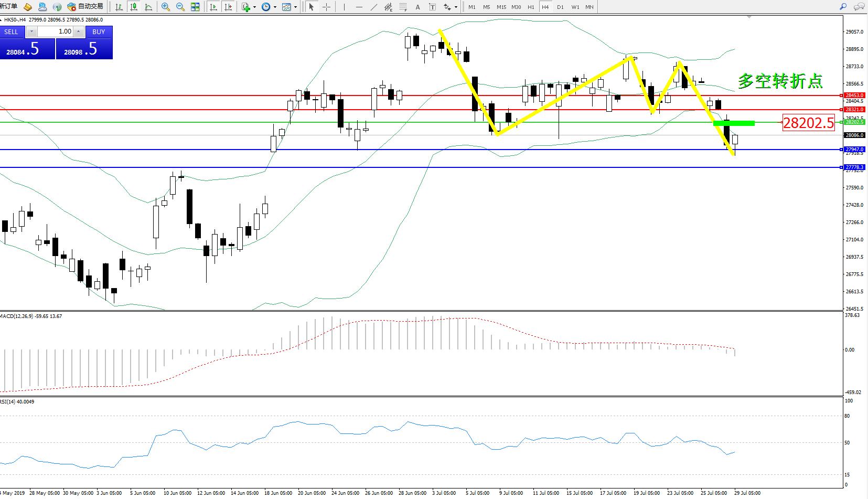
Task: Switch to candlestick chart mode
Action: (134, 7)
